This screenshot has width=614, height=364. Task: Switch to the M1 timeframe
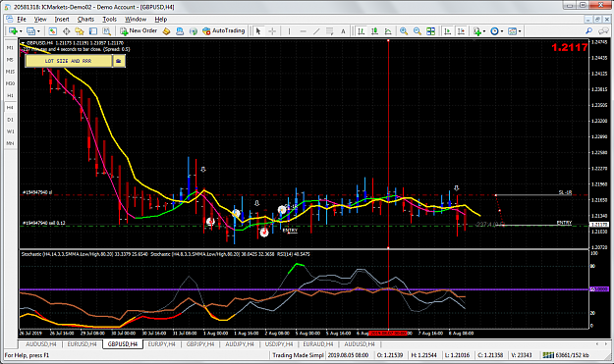pyautogui.click(x=10, y=48)
